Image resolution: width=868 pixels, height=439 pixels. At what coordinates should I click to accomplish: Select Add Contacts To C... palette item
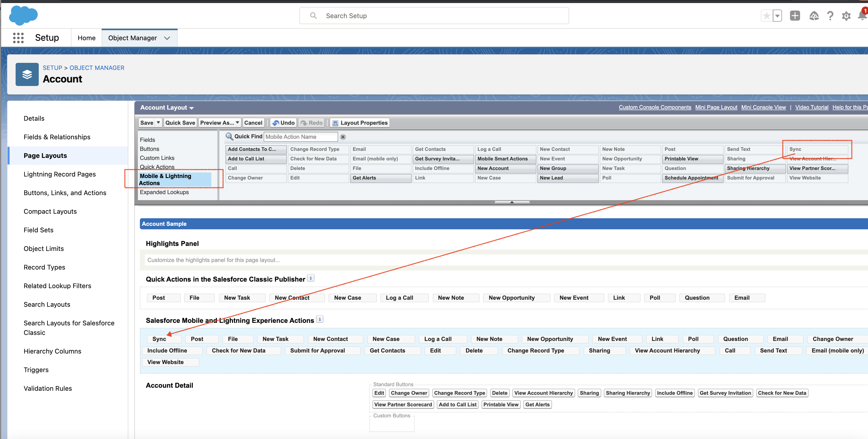tap(256, 149)
